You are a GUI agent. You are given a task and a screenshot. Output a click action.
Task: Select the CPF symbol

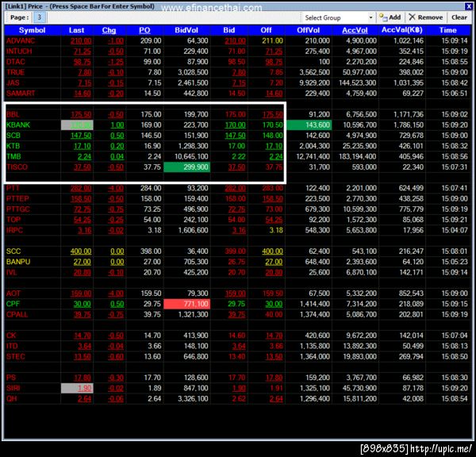[13, 304]
